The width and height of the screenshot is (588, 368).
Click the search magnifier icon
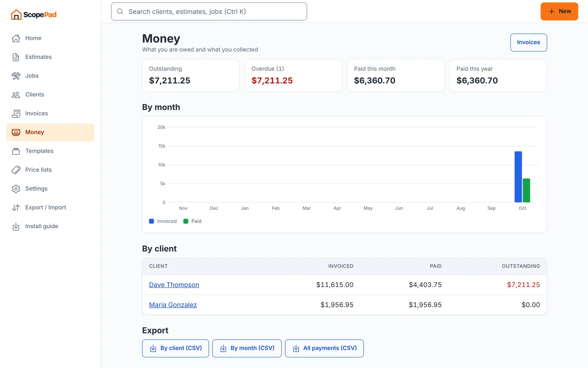(x=120, y=11)
